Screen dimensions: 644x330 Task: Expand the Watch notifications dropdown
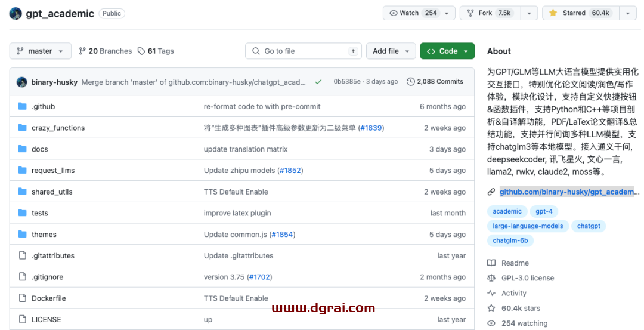click(419, 13)
